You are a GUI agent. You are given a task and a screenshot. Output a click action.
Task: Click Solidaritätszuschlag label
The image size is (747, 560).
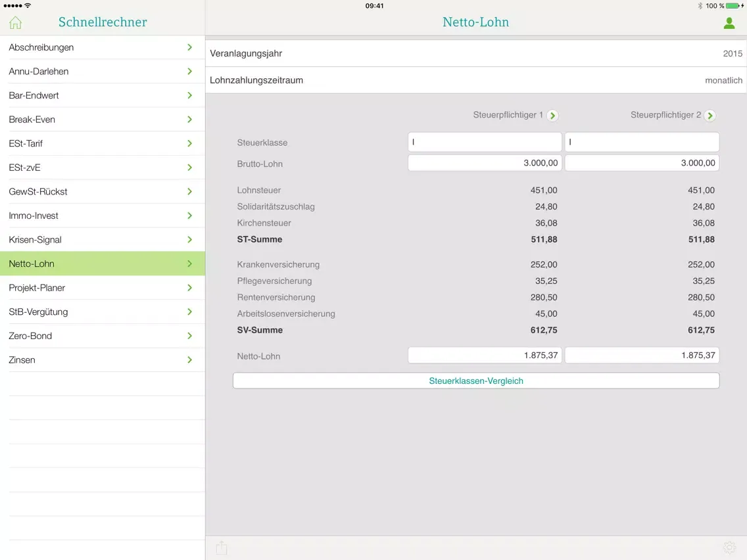pos(276,206)
